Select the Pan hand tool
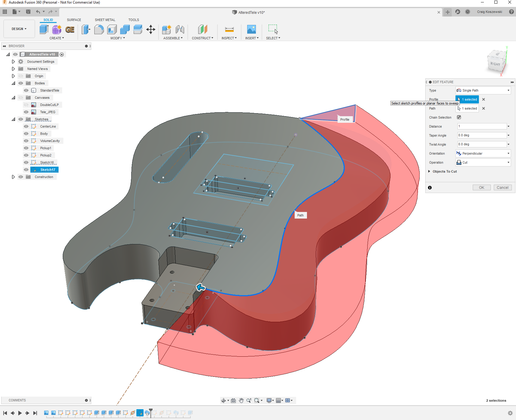The image size is (516, 420). click(241, 400)
